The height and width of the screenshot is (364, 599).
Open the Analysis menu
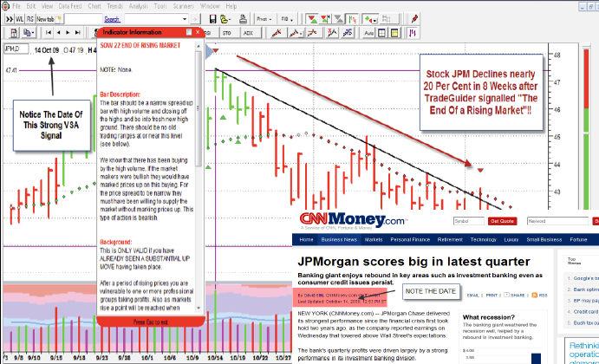coord(139,6)
